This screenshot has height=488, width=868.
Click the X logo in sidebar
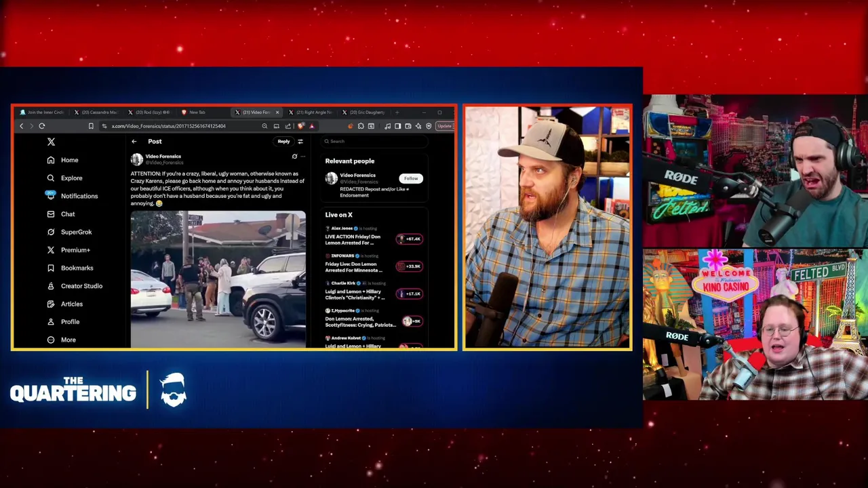click(51, 142)
